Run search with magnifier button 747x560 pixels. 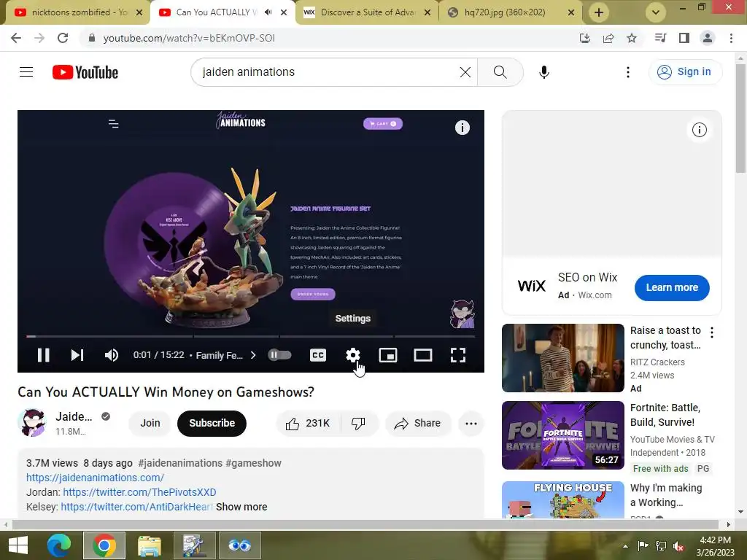[x=500, y=72]
